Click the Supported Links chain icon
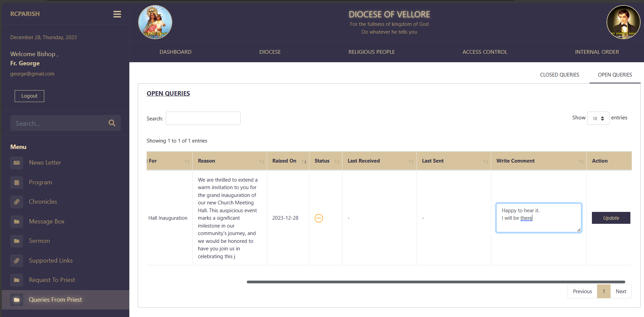The image size is (644, 317). point(17,261)
